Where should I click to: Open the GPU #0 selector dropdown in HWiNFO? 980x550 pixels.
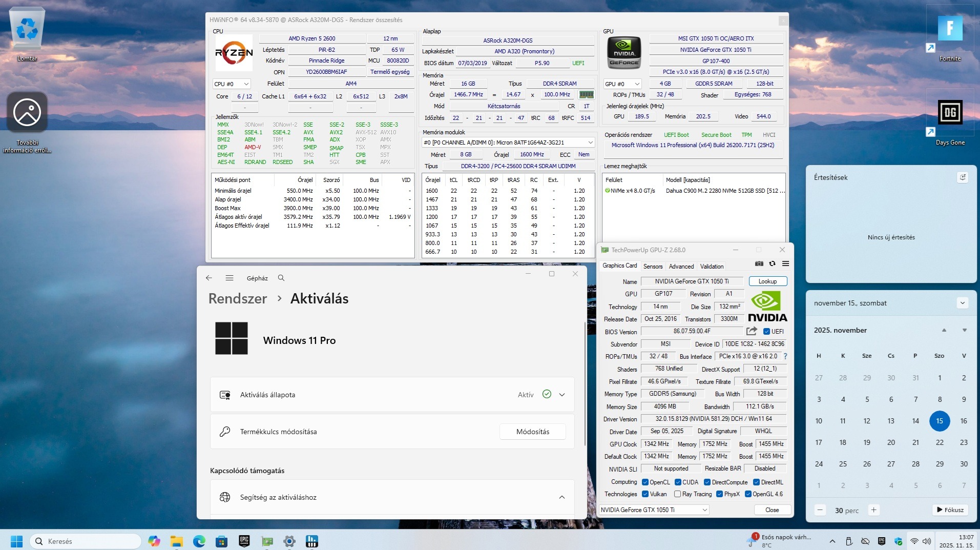(622, 84)
